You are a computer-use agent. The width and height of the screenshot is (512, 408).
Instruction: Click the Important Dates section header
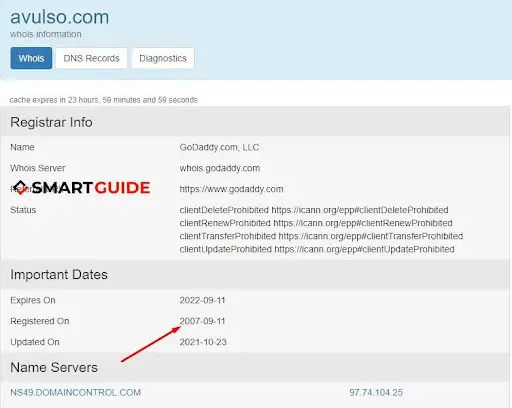59,274
